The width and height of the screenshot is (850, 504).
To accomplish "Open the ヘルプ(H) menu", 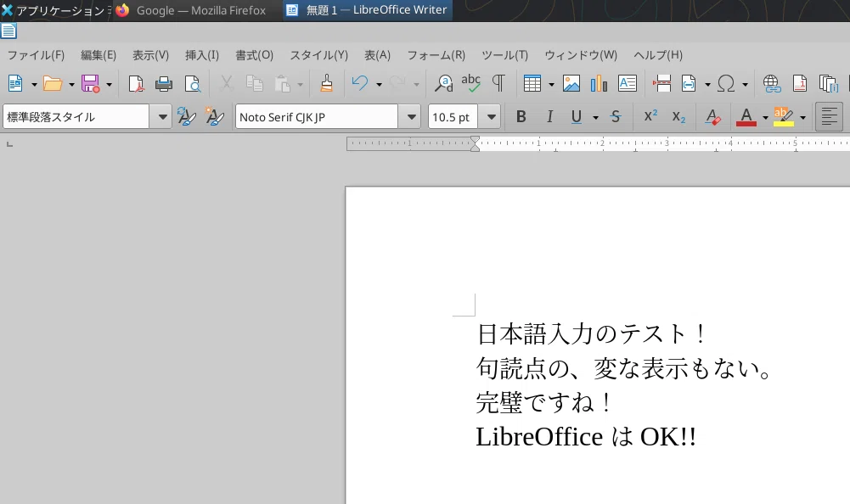I will [x=658, y=55].
